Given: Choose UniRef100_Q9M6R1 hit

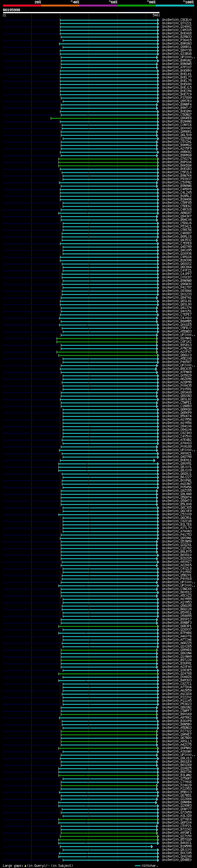Looking at the screenshot, I should (x=176, y=132).
